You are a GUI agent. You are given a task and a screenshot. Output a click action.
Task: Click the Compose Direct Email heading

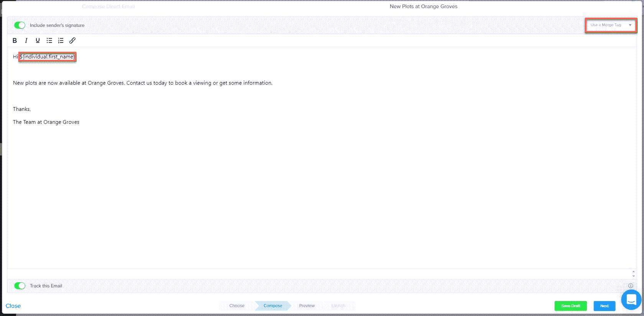tap(108, 7)
